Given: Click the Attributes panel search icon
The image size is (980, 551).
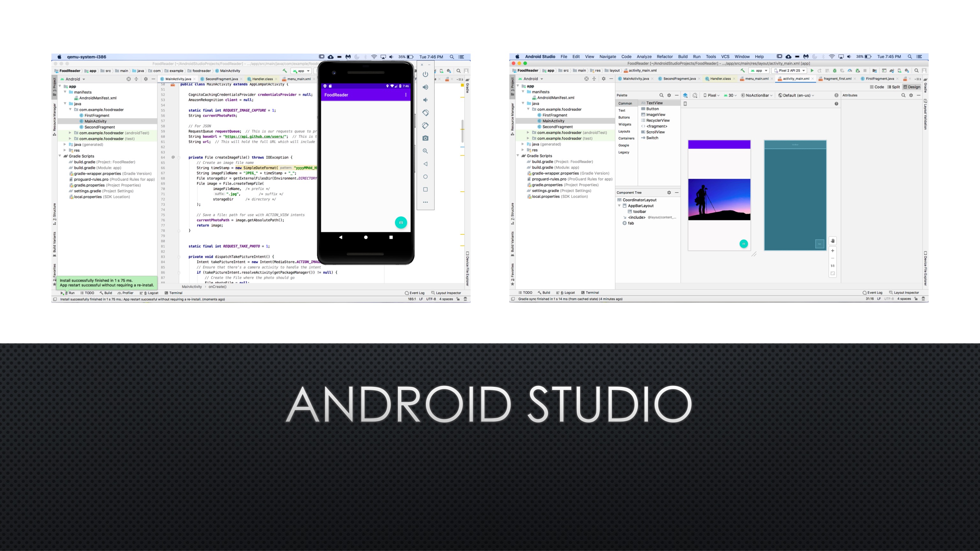Looking at the screenshot, I should point(903,95).
